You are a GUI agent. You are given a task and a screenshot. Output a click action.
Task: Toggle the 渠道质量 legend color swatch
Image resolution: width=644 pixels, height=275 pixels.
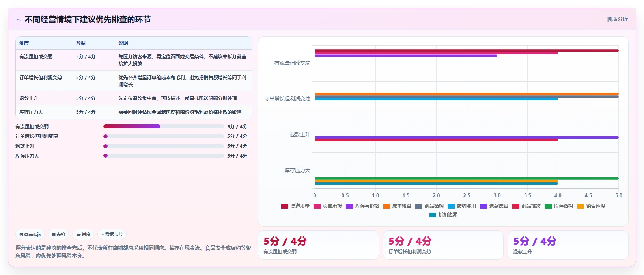(285, 206)
